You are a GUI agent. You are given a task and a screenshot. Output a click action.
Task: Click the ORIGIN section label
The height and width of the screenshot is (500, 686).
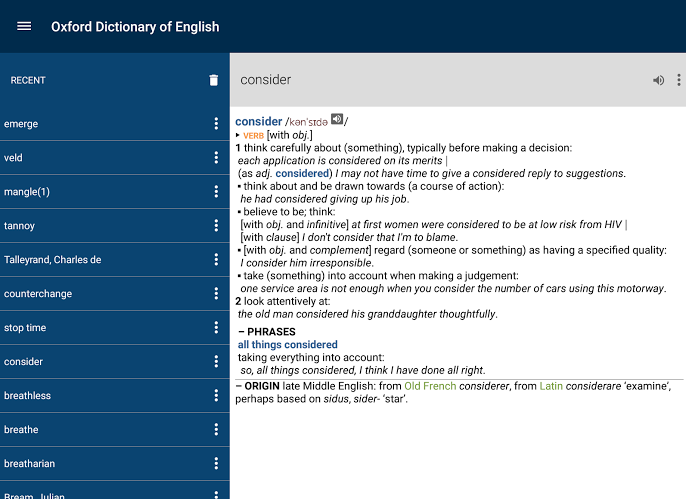262,386
